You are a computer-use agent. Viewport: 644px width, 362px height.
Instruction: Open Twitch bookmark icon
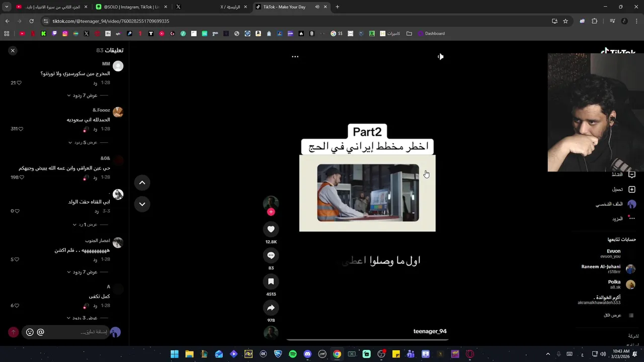pos(54,34)
